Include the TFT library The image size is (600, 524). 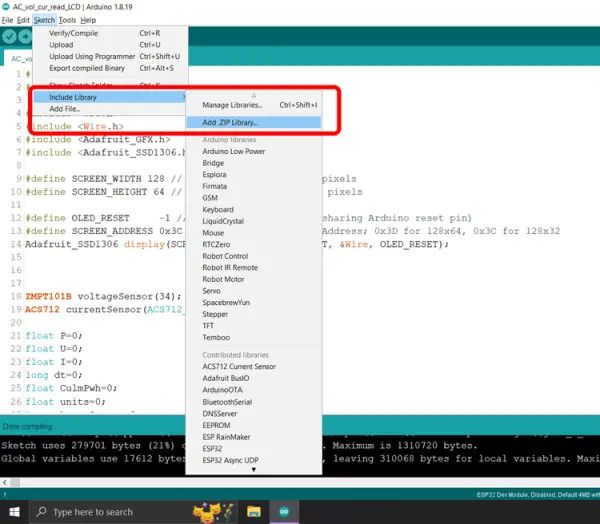point(254,326)
